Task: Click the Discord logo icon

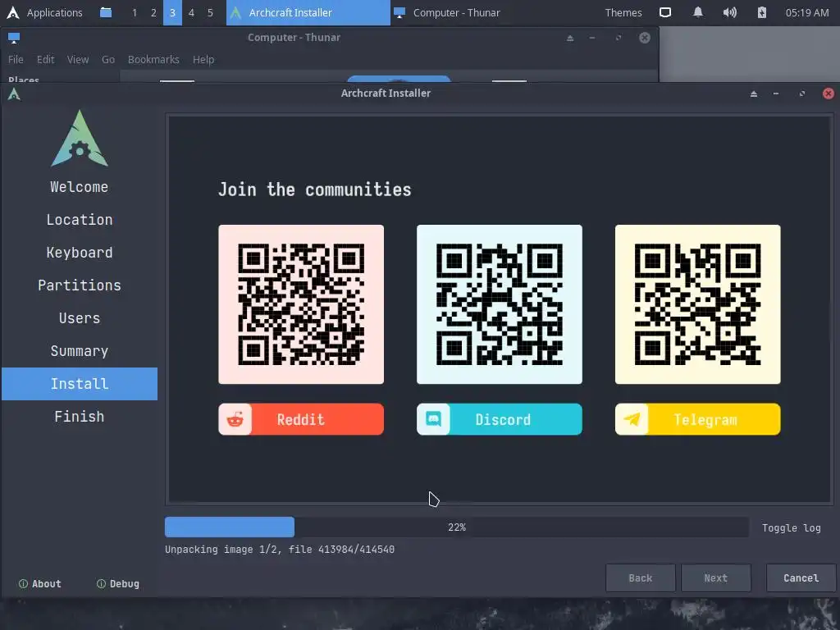Action: point(433,419)
